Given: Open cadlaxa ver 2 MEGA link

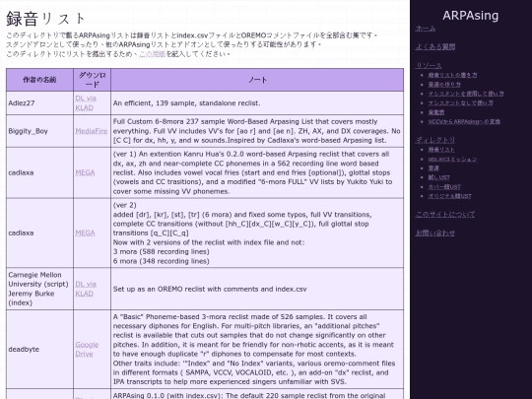Looking at the screenshot, I should [85, 233].
